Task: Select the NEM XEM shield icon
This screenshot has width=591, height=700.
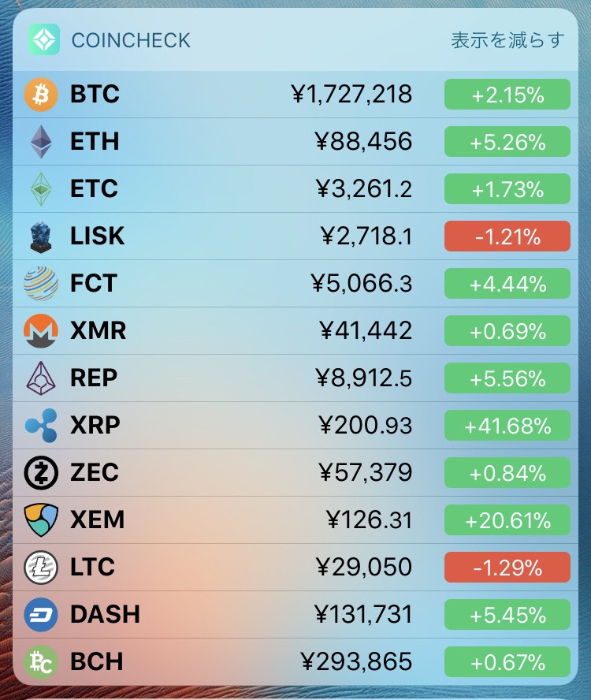Action: [41, 520]
